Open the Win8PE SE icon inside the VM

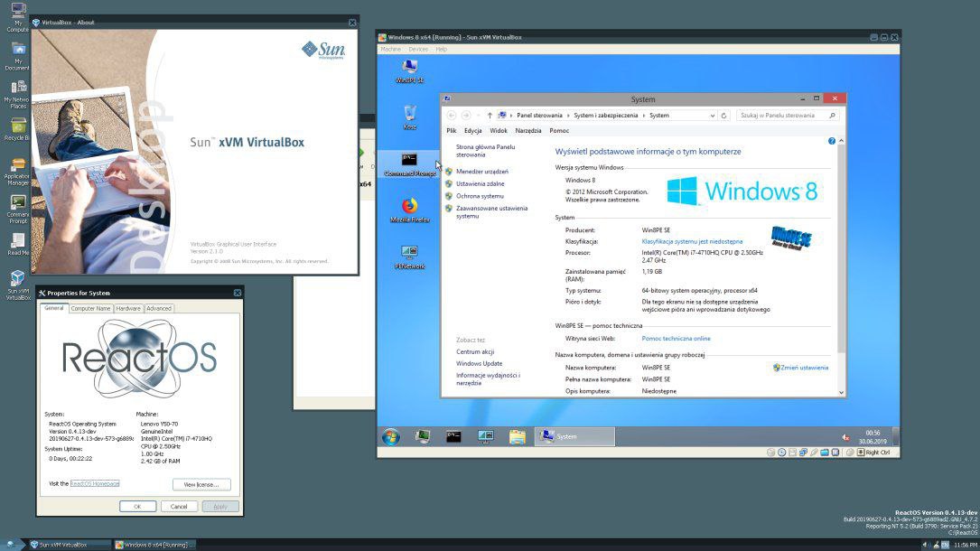[x=410, y=71]
